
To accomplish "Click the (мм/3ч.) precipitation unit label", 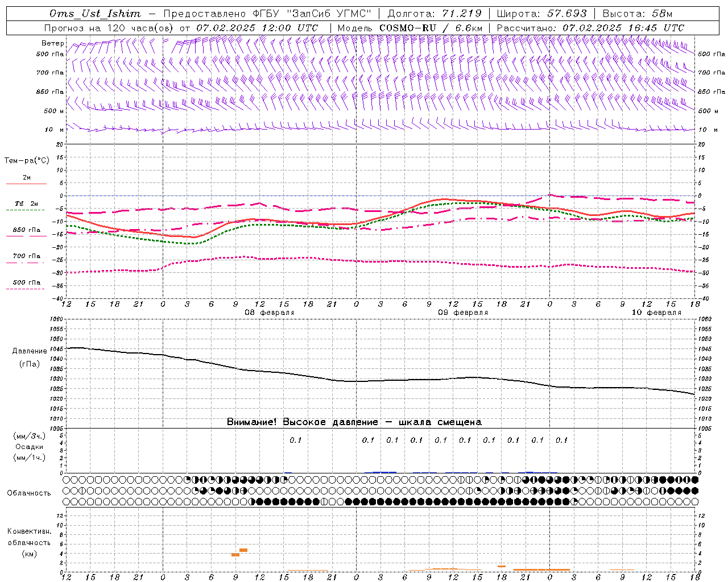I will tap(30, 436).
